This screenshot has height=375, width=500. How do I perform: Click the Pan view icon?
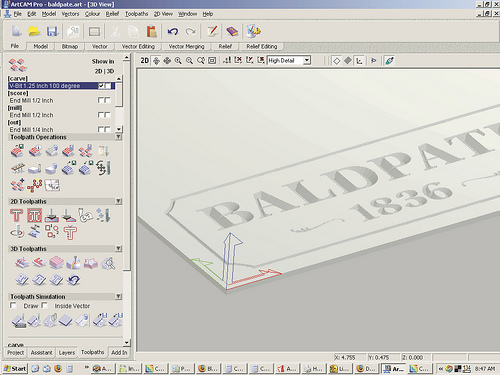pos(167,61)
